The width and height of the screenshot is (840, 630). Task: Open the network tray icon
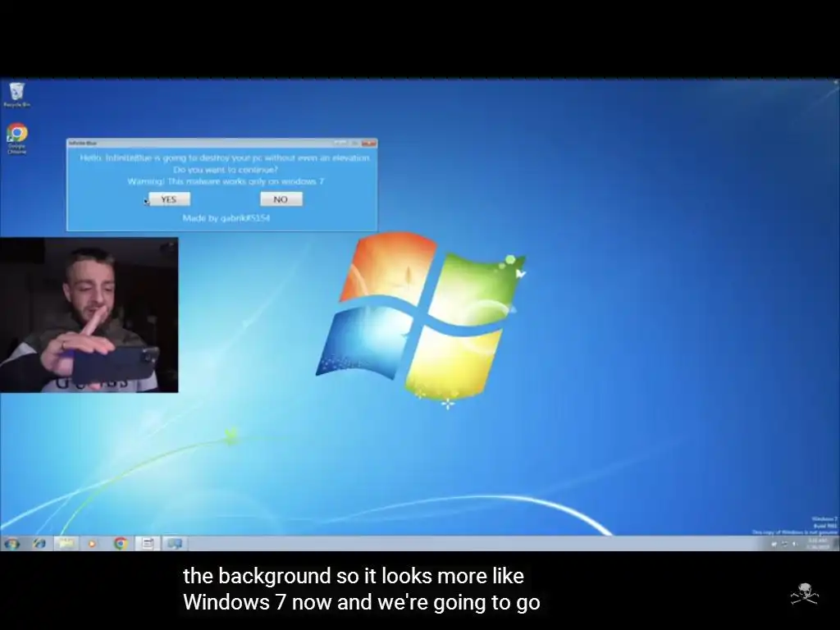[x=785, y=544]
